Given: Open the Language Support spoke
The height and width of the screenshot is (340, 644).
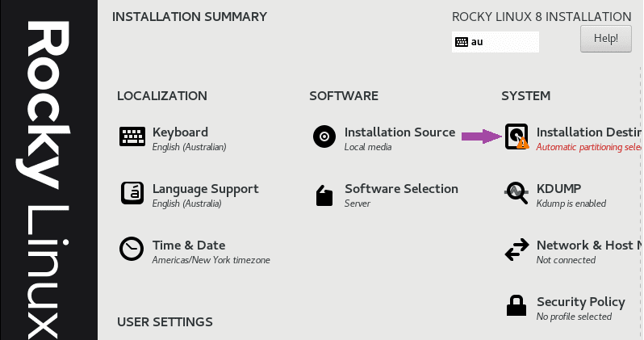Looking at the screenshot, I should click(205, 189).
